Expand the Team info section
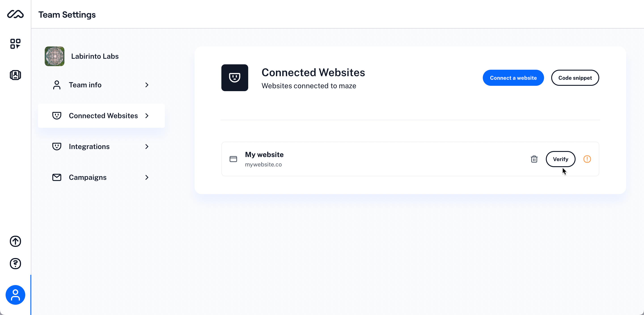The width and height of the screenshot is (644, 315). click(147, 85)
